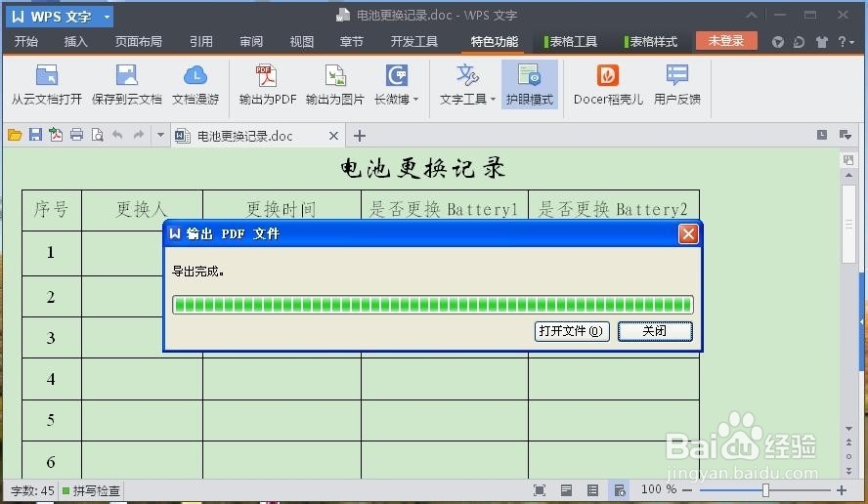Viewport: 868px width, 504px height.
Task: Zoom in with the plus button
Action: click(842, 490)
